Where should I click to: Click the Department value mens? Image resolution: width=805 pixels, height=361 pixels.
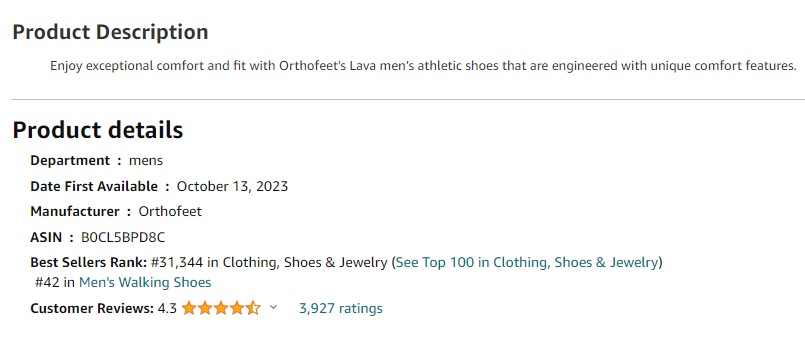pos(146,161)
